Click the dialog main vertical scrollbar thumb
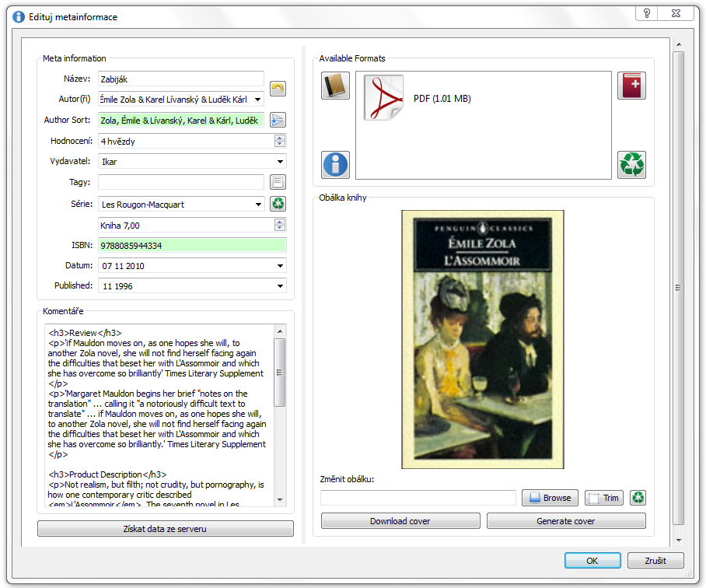The image size is (706, 588). 679,288
